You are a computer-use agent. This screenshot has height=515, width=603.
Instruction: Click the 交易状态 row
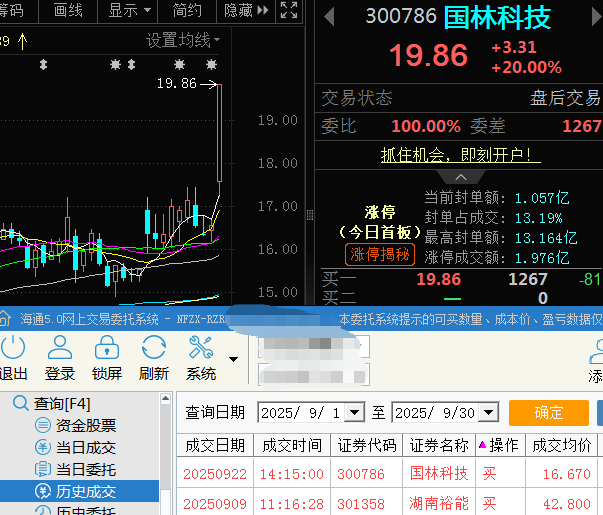pos(459,98)
